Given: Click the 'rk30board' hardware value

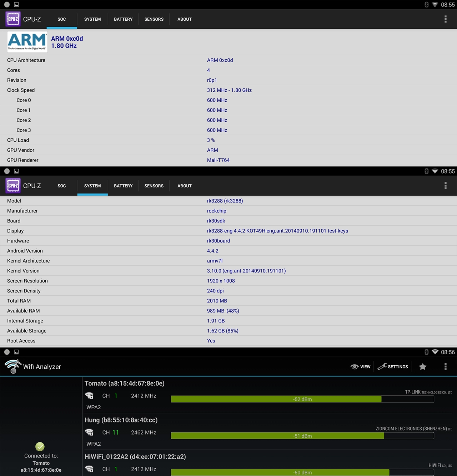Looking at the screenshot, I should coord(219,241).
